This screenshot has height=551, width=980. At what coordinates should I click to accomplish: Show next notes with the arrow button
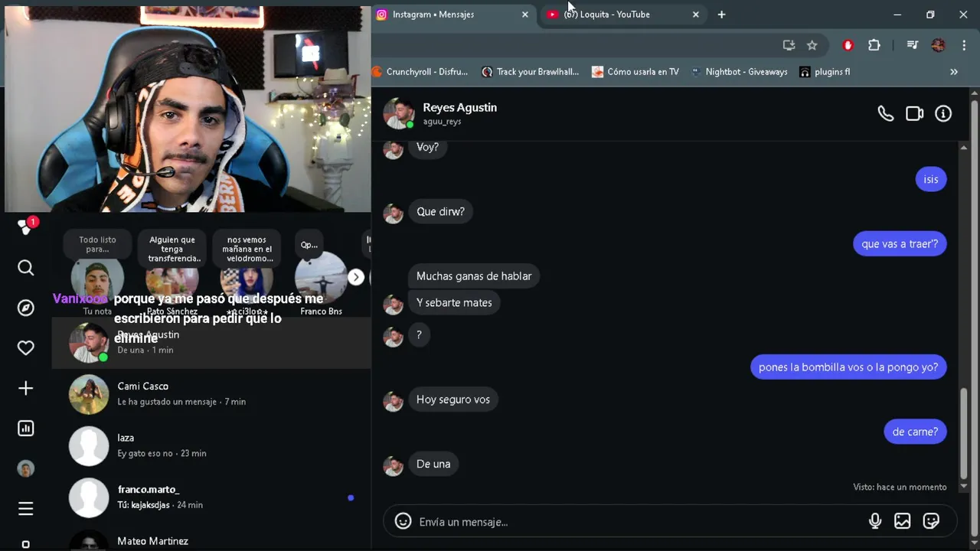pyautogui.click(x=356, y=277)
